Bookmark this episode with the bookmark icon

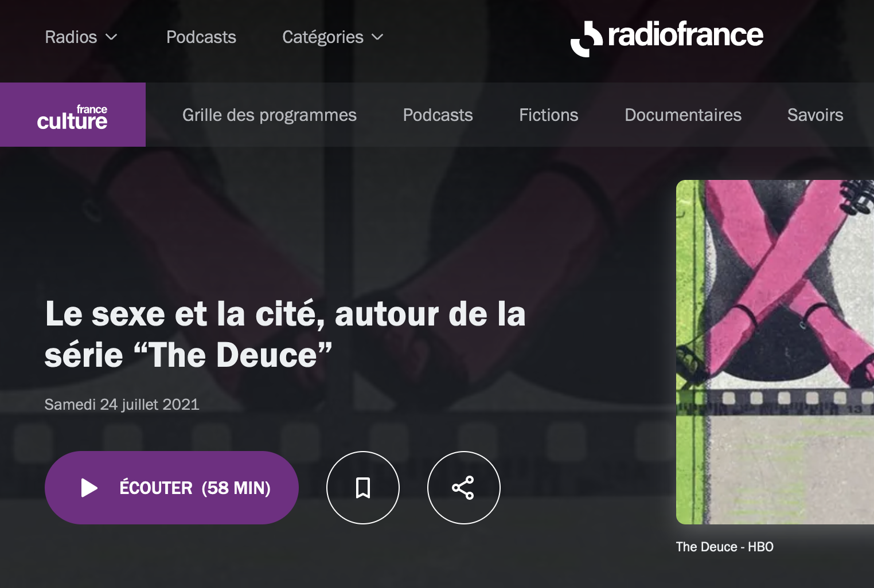tap(363, 488)
